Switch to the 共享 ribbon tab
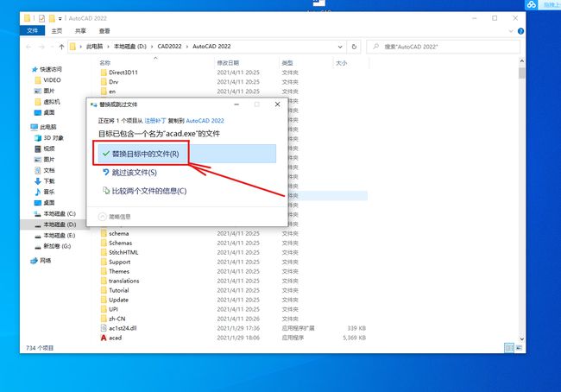561x392 pixels. [x=80, y=31]
